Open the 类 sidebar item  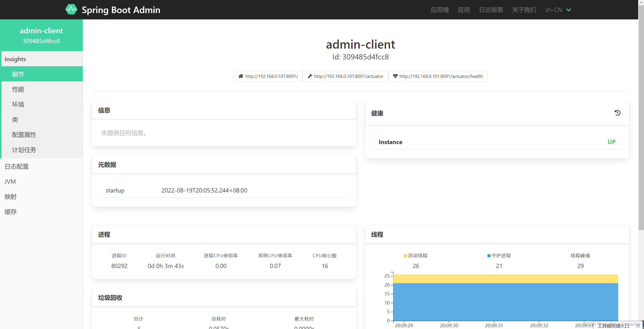coord(42,119)
